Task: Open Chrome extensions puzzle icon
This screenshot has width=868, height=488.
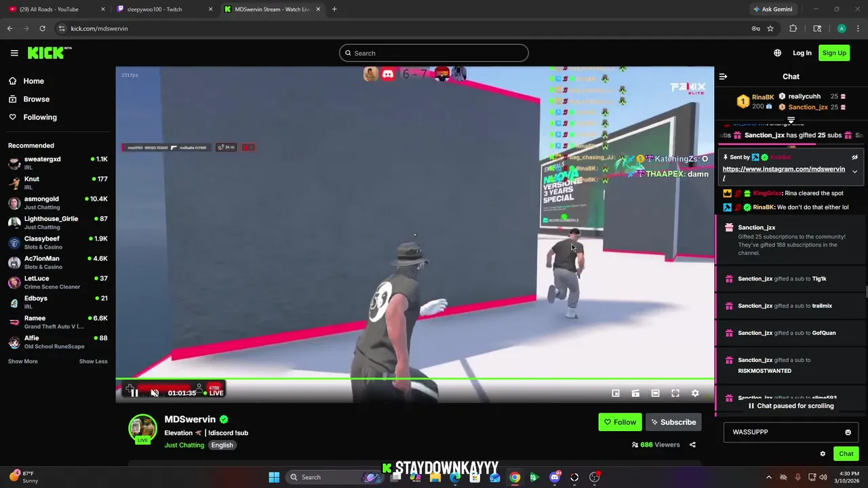Action: (x=793, y=28)
